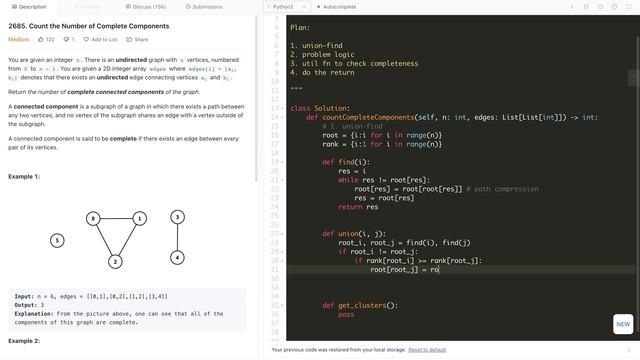Image resolution: width=640 pixels, height=360 pixels.
Task: Collapse the get_clusters fold arrow on line 35
Action: (x=282, y=306)
